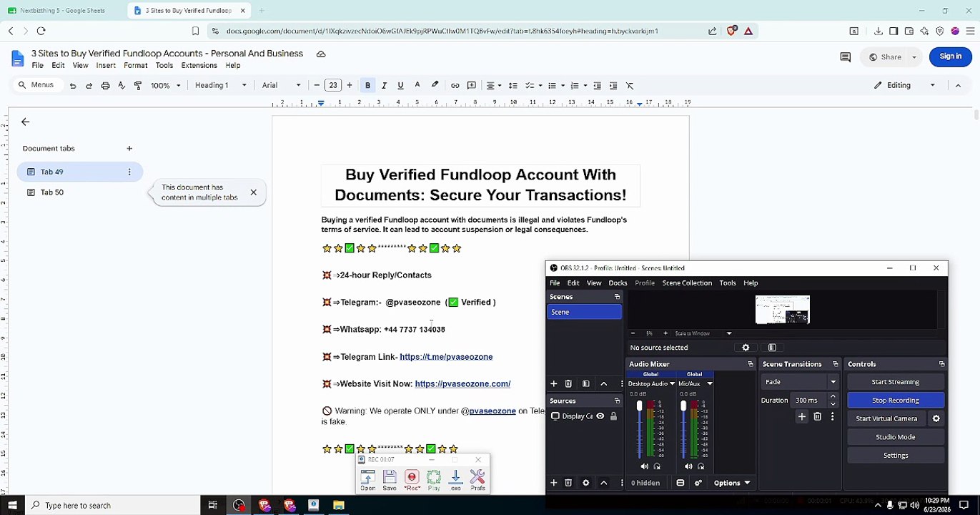Clear formatting with the toolbar icon

[x=630, y=86]
